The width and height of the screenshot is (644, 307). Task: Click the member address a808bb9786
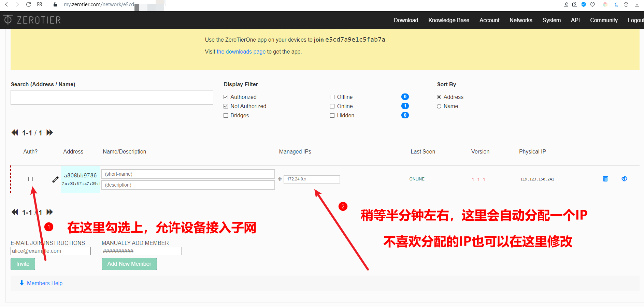click(81, 175)
